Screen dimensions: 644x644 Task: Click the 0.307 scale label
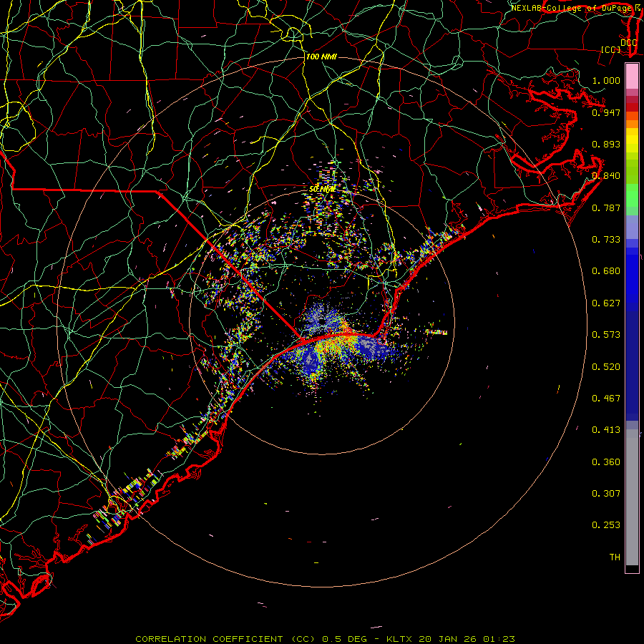pyautogui.click(x=606, y=494)
